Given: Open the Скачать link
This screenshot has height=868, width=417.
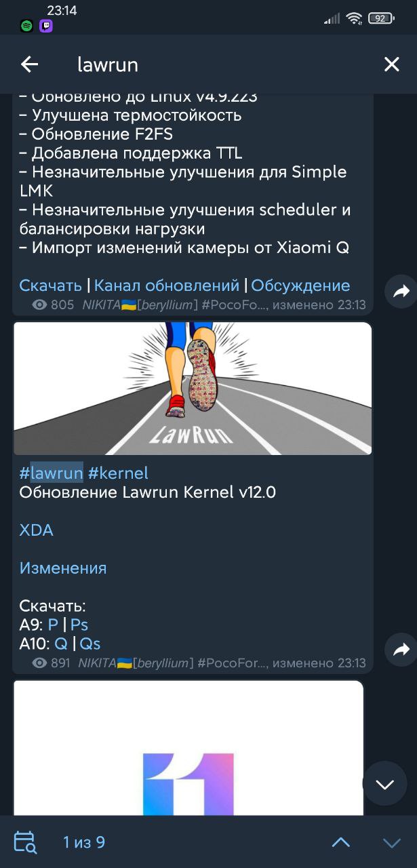Looking at the screenshot, I should click(51, 285).
